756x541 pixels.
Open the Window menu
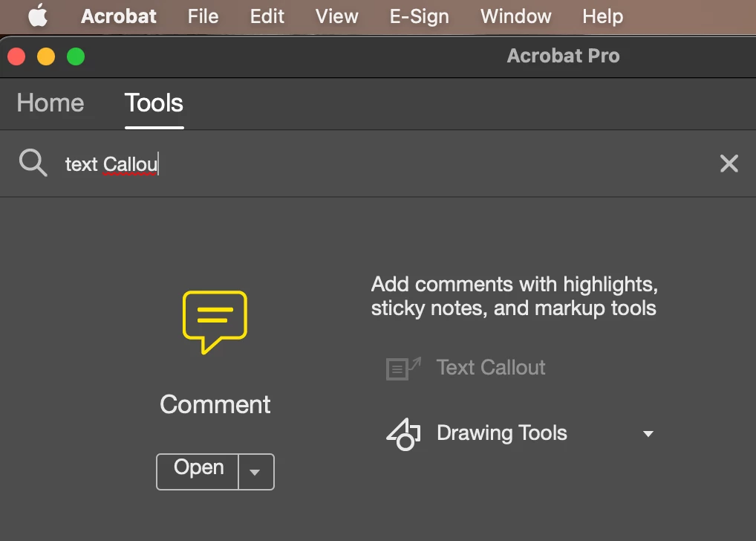tap(516, 16)
